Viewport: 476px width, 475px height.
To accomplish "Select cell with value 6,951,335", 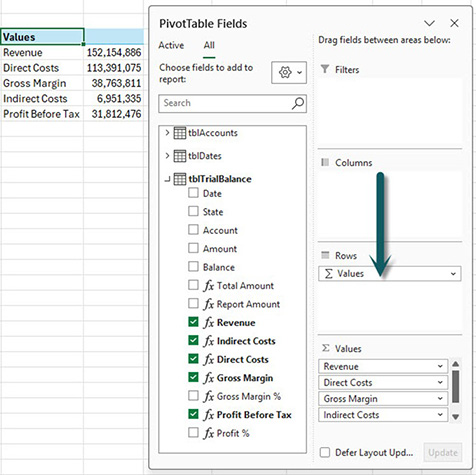I will point(114,98).
